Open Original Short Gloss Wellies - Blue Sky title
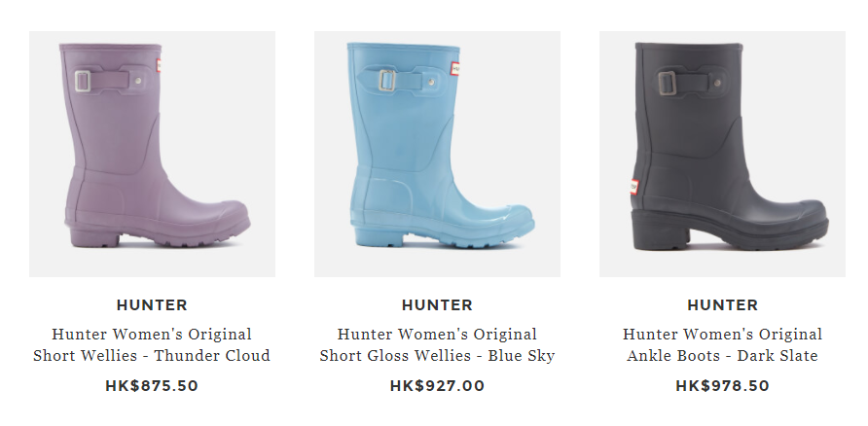 pos(437,344)
